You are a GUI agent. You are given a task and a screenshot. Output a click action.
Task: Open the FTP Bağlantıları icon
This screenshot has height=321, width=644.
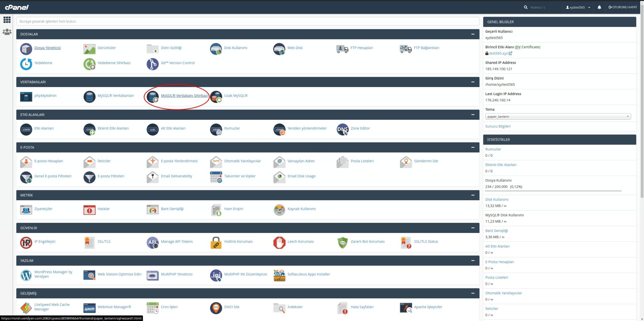406,49
